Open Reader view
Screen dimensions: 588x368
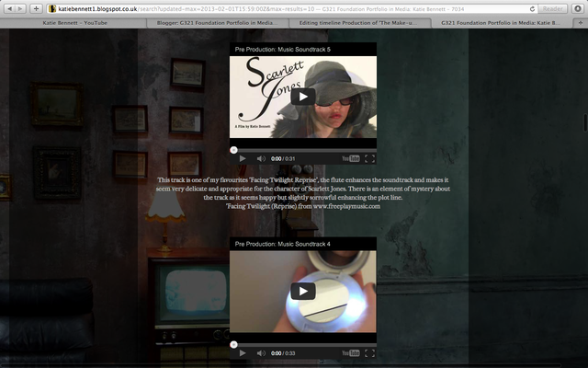click(x=552, y=8)
